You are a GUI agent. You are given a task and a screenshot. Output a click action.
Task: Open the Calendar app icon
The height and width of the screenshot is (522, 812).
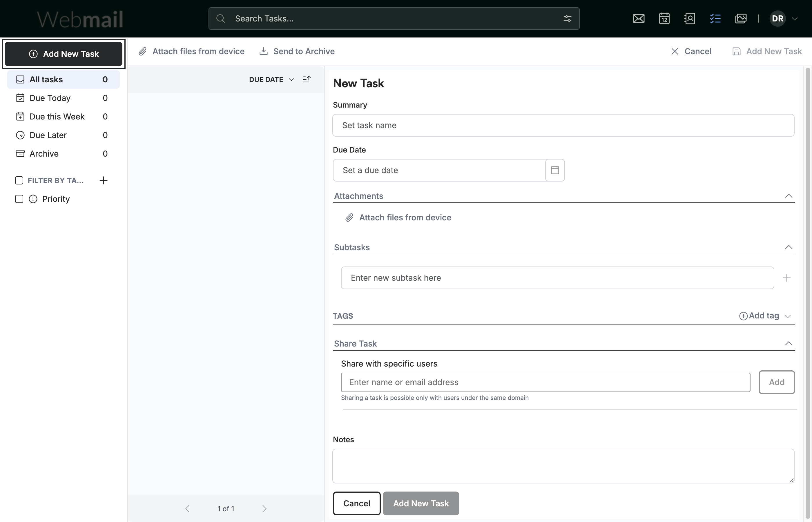(664, 19)
